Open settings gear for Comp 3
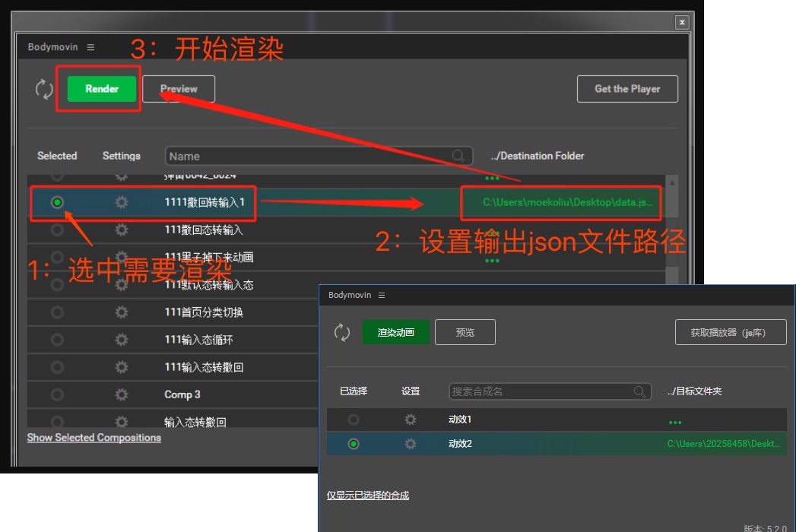Viewport: 796px width, 532px height. (122, 394)
